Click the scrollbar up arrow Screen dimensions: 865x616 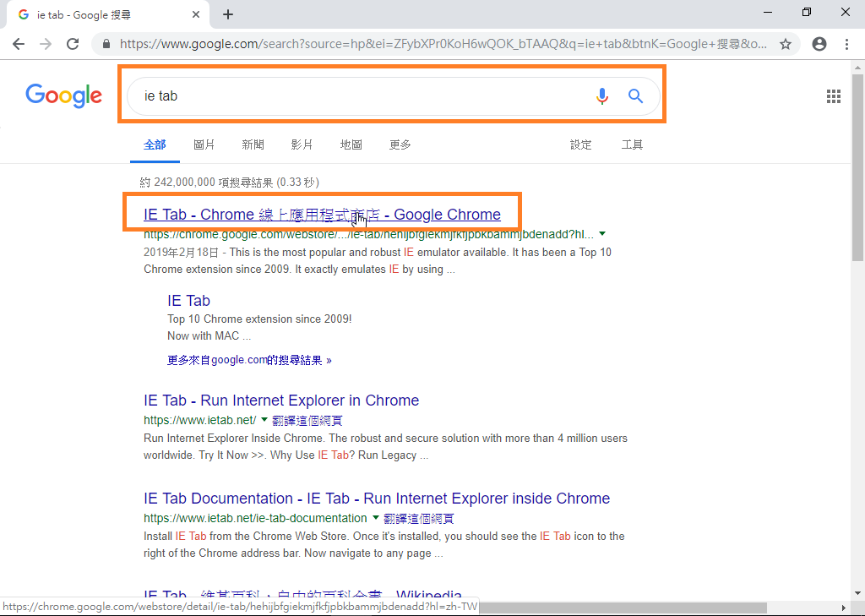pos(857,68)
